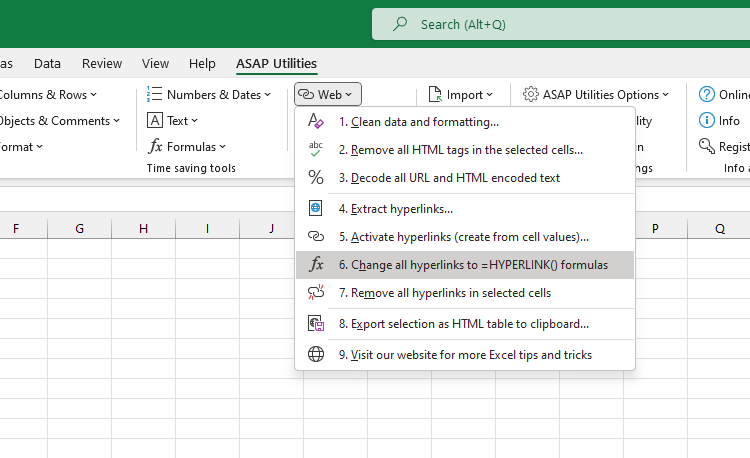This screenshot has height=458, width=750.
Task: Click the Import document icon
Action: click(435, 94)
